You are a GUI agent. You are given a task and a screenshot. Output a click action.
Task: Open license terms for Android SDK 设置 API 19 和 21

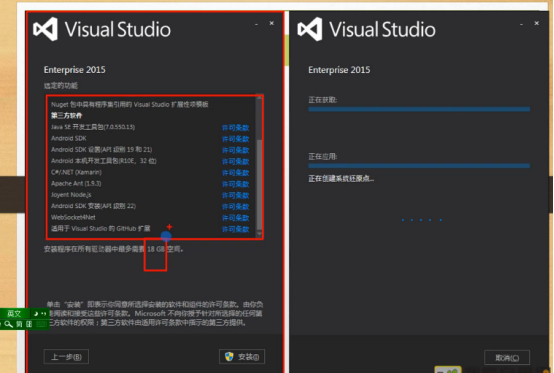pyautogui.click(x=235, y=150)
